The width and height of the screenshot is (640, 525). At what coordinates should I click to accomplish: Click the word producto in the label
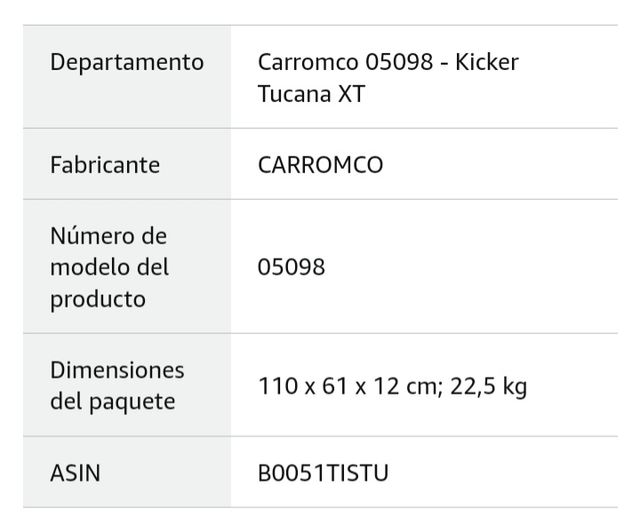point(97,299)
